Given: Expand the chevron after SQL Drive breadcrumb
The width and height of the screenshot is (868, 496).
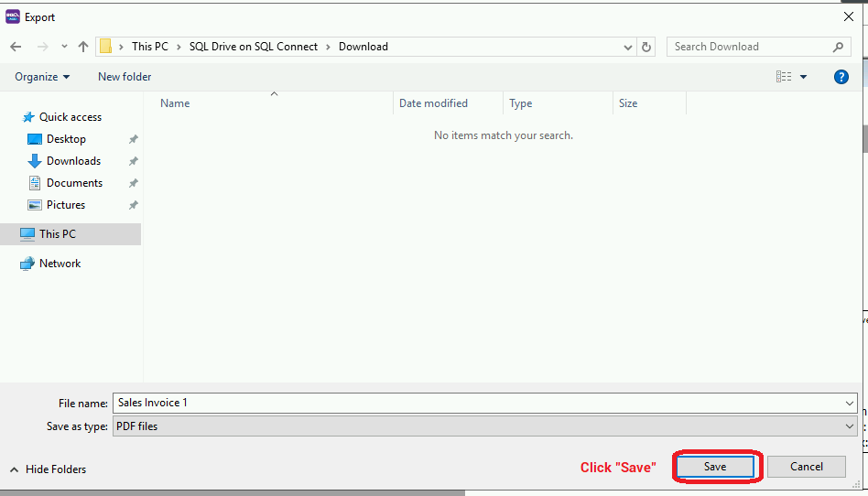Looking at the screenshot, I should [x=329, y=47].
